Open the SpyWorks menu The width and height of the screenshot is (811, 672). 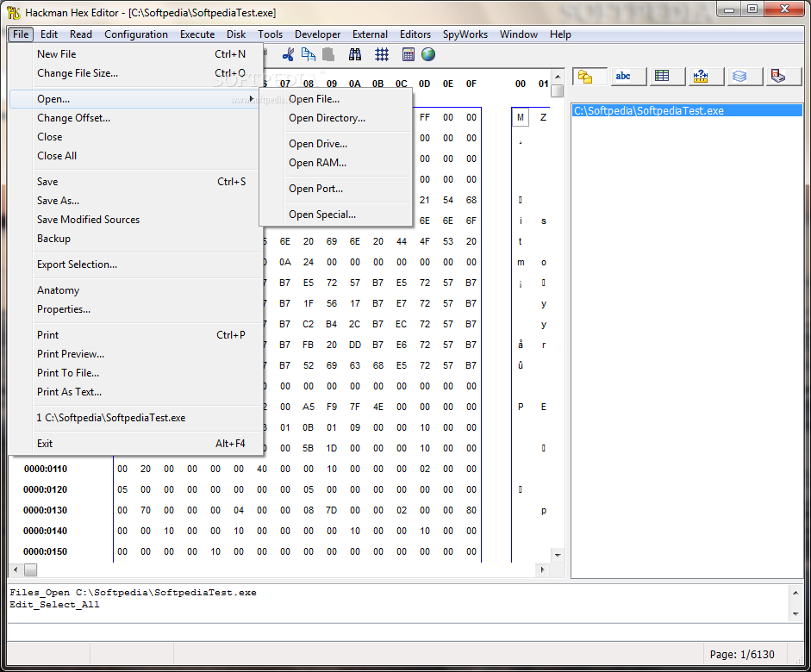pyautogui.click(x=465, y=34)
